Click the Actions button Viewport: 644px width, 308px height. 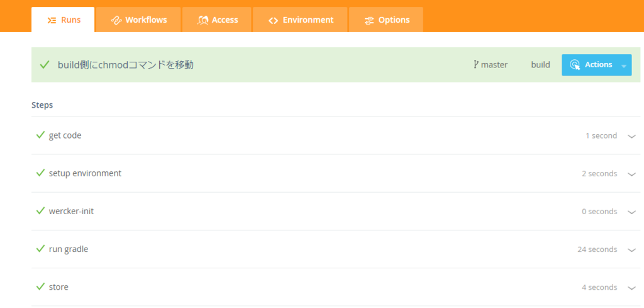(596, 65)
